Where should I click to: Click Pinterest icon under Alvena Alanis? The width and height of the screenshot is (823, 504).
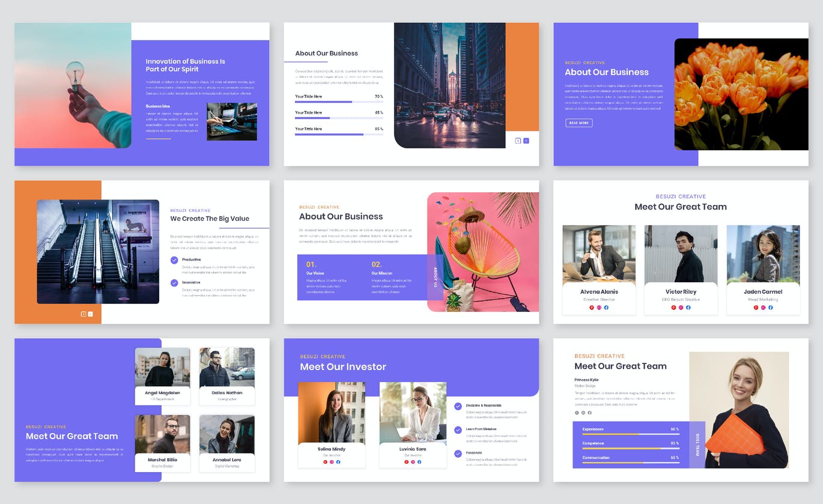click(x=592, y=308)
